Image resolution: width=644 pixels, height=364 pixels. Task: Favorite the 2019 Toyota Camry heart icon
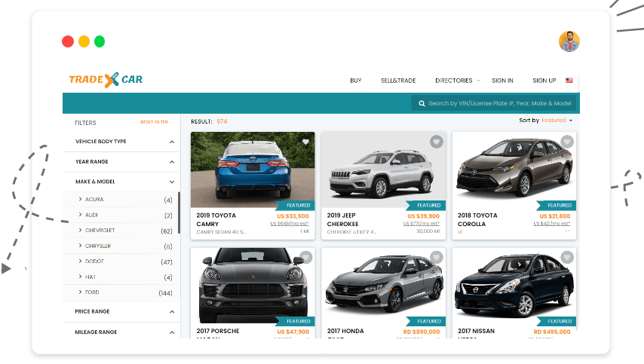(x=305, y=142)
